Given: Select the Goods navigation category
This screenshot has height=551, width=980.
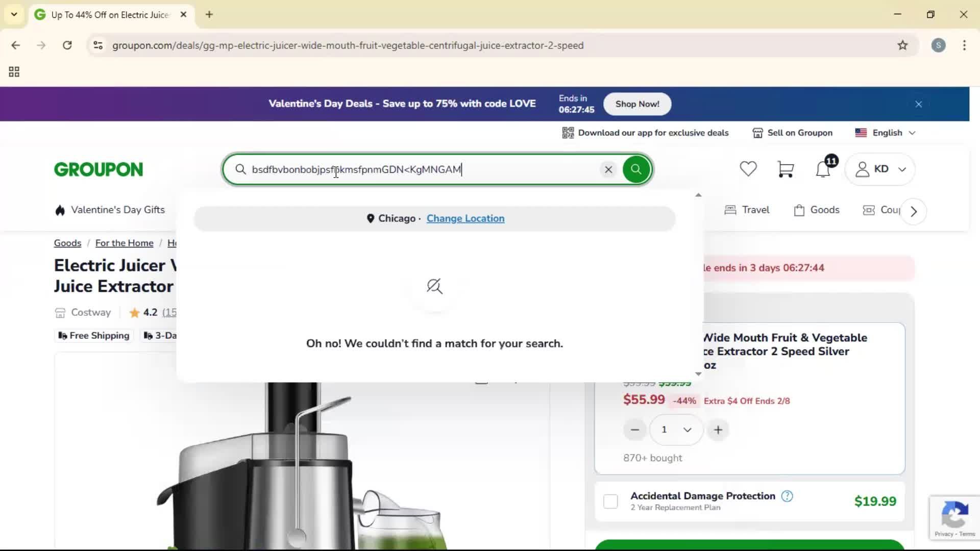Looking at the screenshot, I should [817, 210].
